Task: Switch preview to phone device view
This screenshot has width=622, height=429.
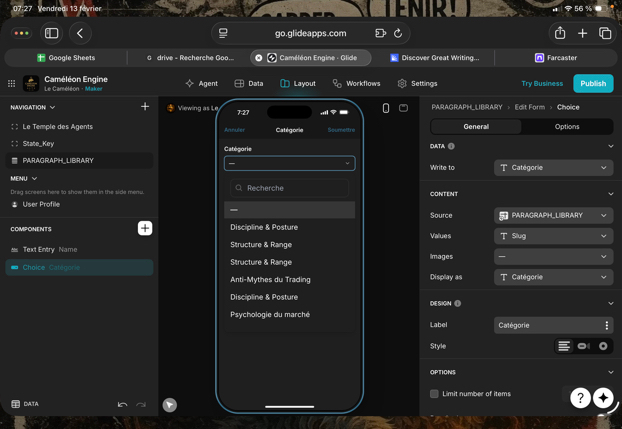Action: [x=386, y=108]
